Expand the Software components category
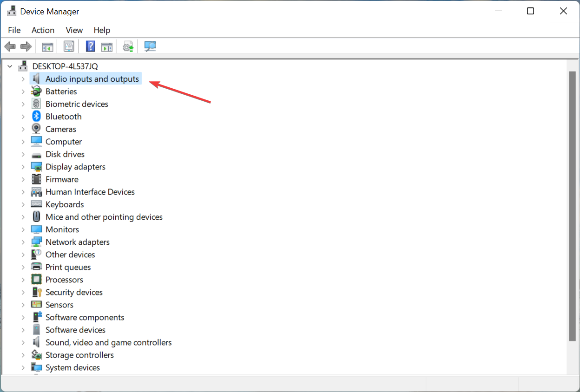 tap(23, 317)
